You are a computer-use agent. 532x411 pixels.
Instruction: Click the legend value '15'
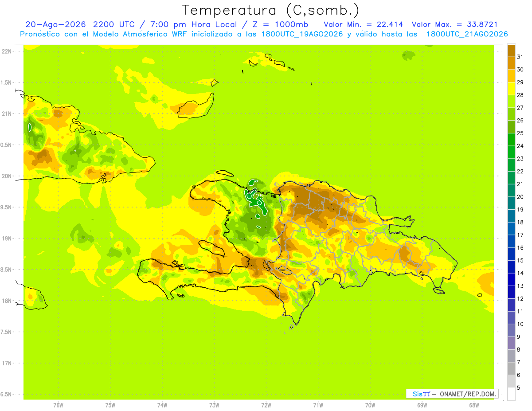pos(520,260)
